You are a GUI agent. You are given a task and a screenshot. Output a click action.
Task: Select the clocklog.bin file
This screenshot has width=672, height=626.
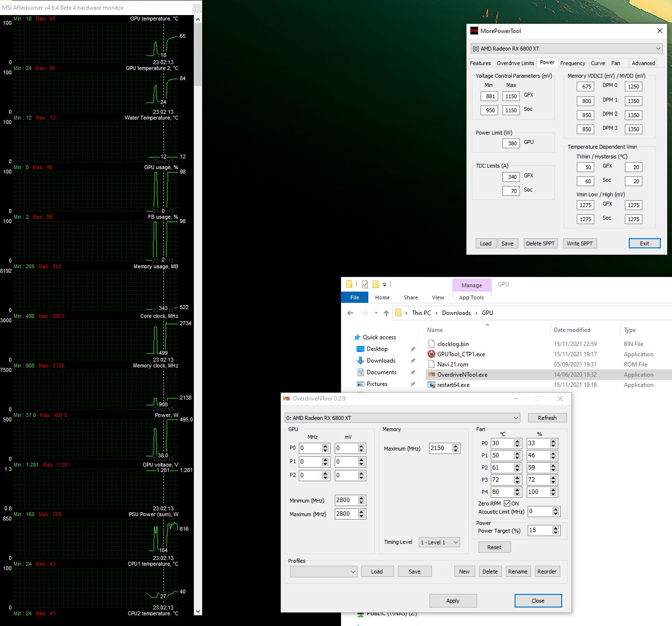click(x=452, y=344)
